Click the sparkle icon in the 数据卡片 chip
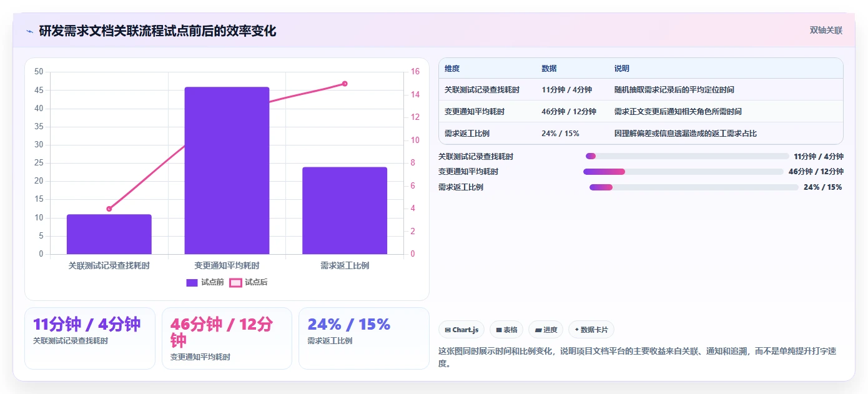Viewport: 868px width, 394px height. (577, 330)
